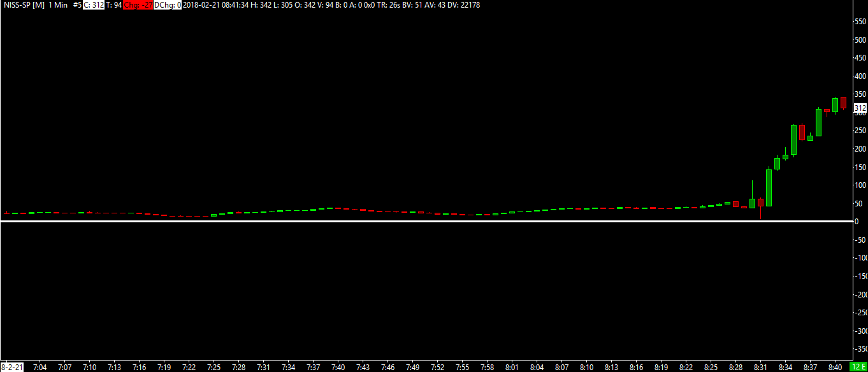Select the '1 Min' timeframe label

click(x=59, y=4)
